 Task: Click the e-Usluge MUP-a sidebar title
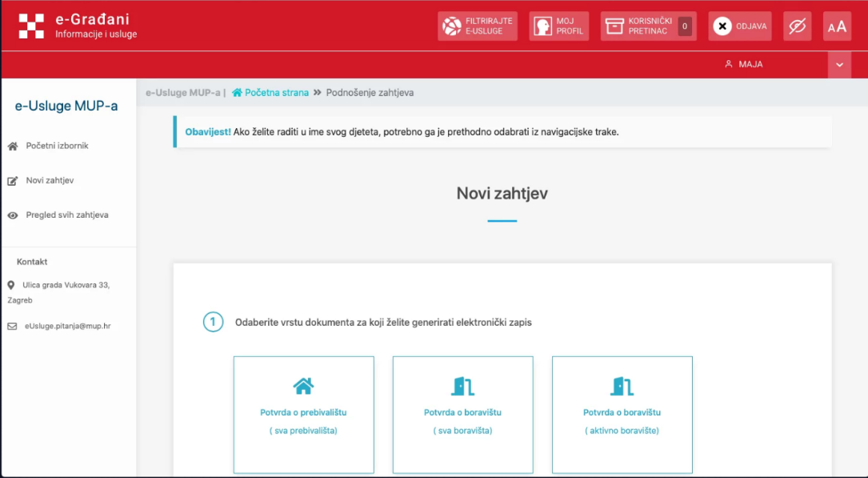point(66,106)
